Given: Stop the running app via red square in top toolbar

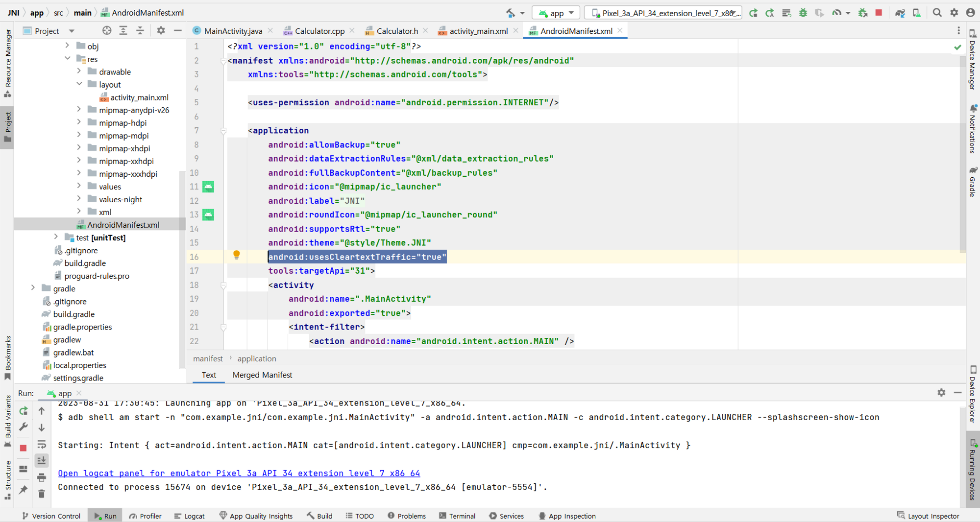Looking at the screenshot, I should pos(879,13).
